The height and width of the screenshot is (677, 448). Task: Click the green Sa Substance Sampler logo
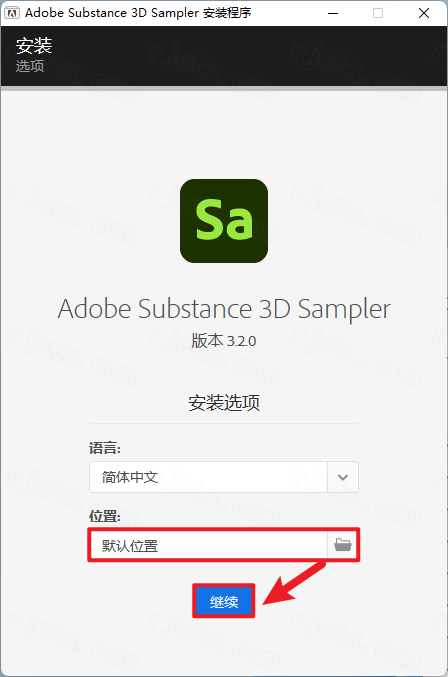[x=224, y=221]
